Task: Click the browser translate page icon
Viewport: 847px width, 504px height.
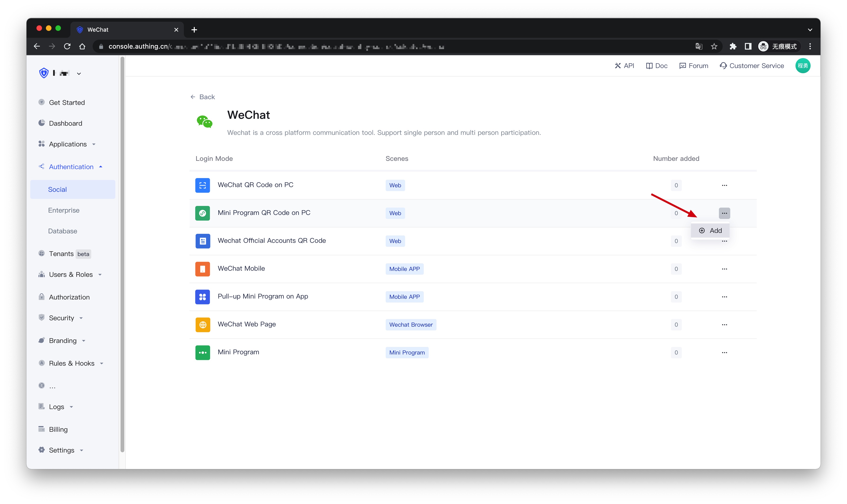Action: pos(699,47)
